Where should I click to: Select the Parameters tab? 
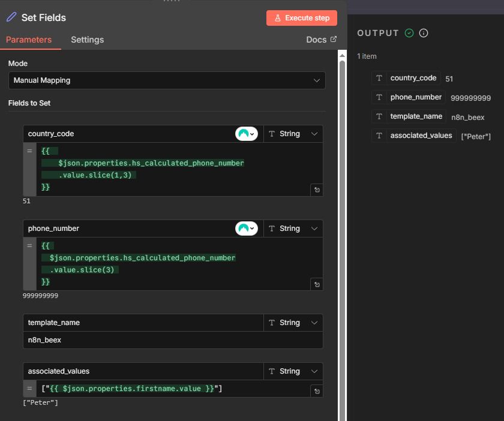(29, 40)
